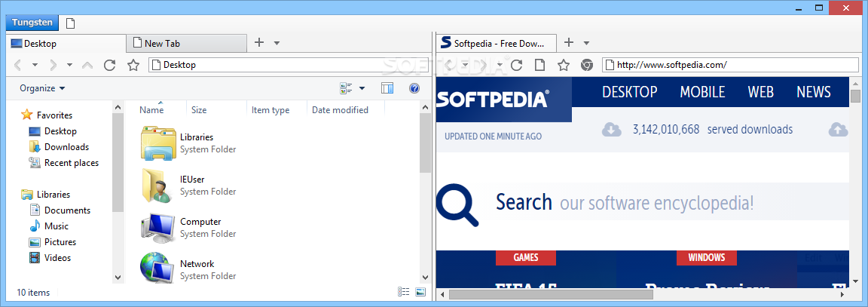The image size is (868, 307).
Task: Select the Softpedia - Free Downloads tab
Action: 496,43
